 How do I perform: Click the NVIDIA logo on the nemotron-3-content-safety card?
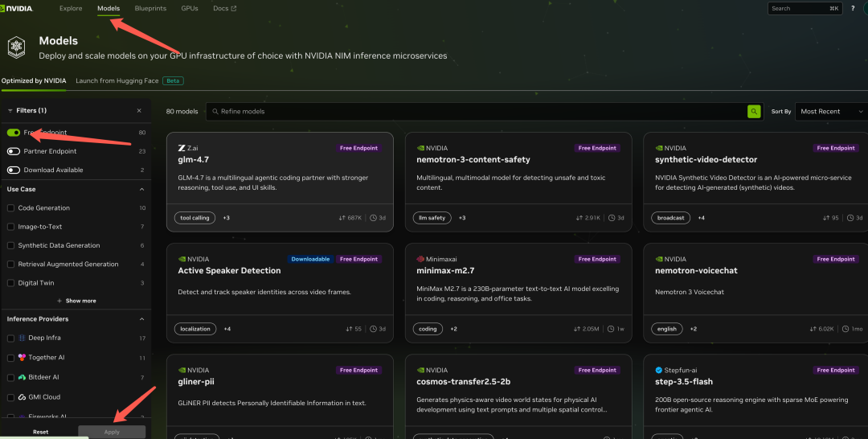[420, 148]
